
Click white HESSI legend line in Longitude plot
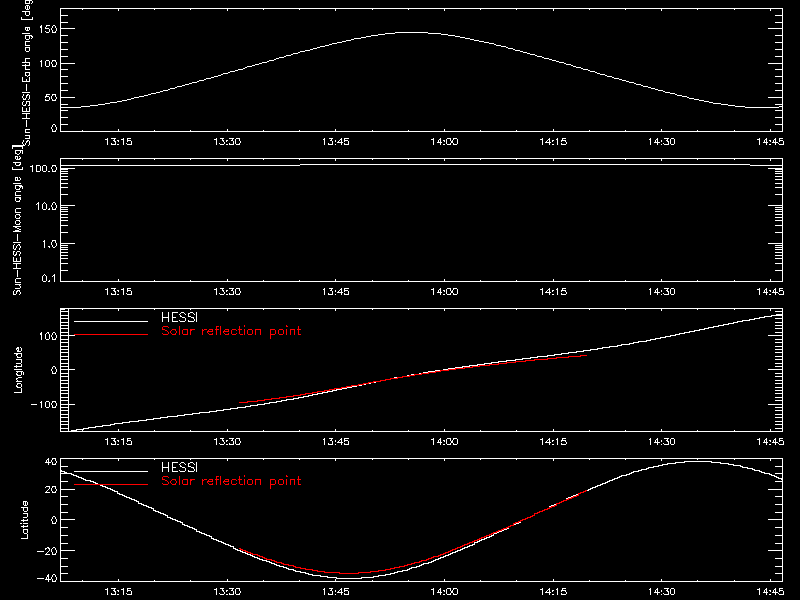pyautogui.click(x=111, y=321)
